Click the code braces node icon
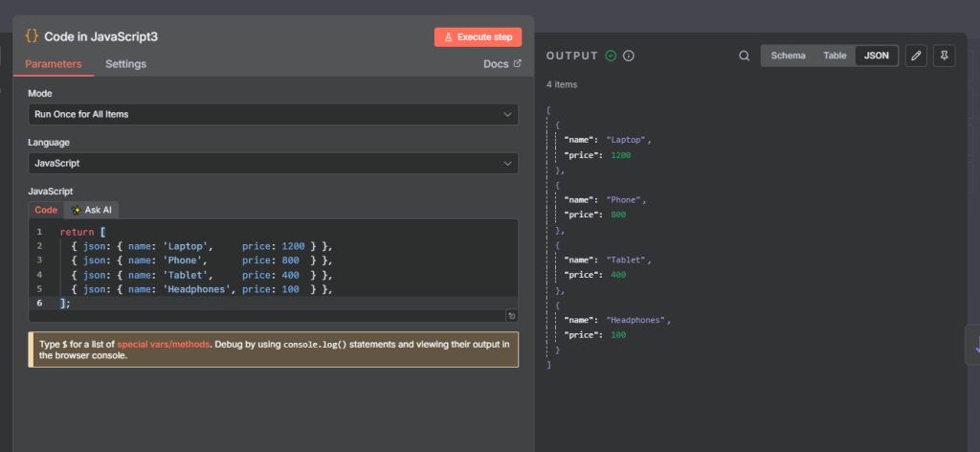This screenshot has height=452, width=980. click(32, 36)
